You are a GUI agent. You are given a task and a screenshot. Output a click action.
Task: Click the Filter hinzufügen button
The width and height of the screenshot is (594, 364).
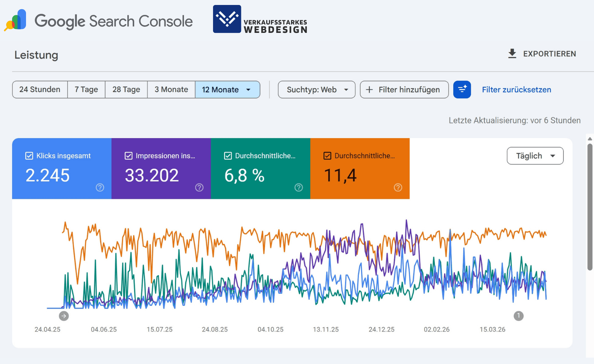pos(404,89)
